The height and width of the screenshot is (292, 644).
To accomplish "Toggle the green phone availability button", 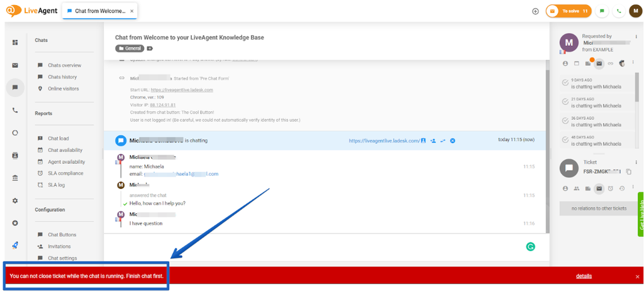I will (619, 11).
